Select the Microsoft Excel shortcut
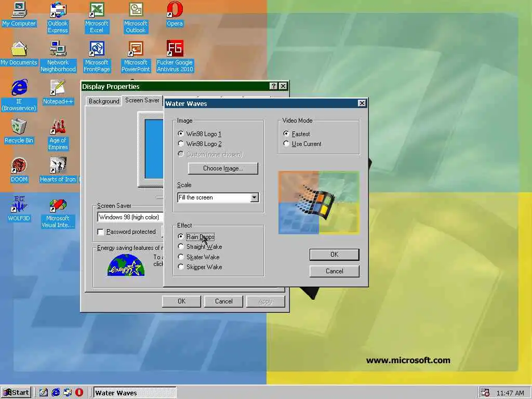The image size is (532, 399). click(x=97, y=17)
